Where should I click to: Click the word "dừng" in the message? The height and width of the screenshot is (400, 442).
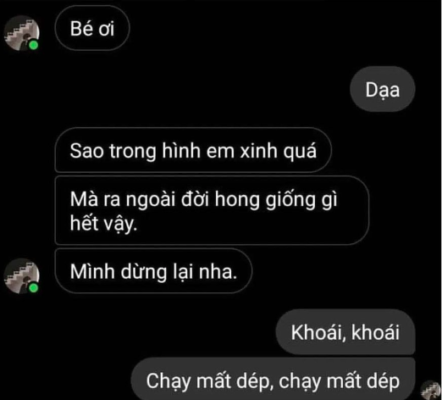coord(143,272)
